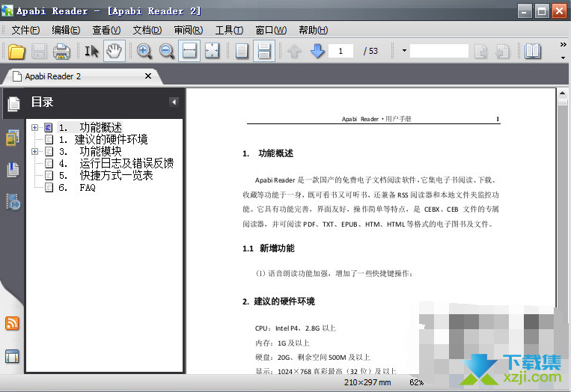Expand the 功能模块 tree node

[x=34, y=151]
